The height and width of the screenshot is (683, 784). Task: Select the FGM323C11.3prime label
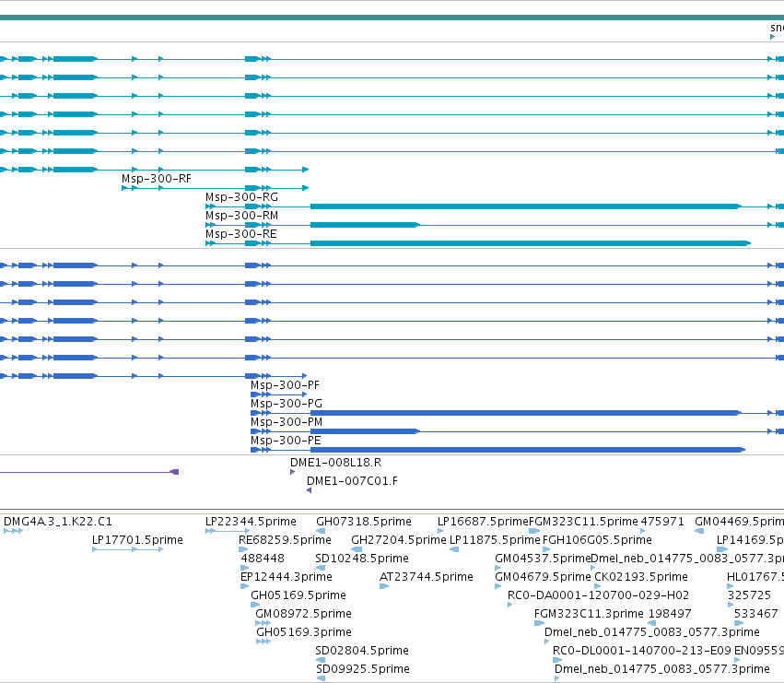(x=589, y=614)
